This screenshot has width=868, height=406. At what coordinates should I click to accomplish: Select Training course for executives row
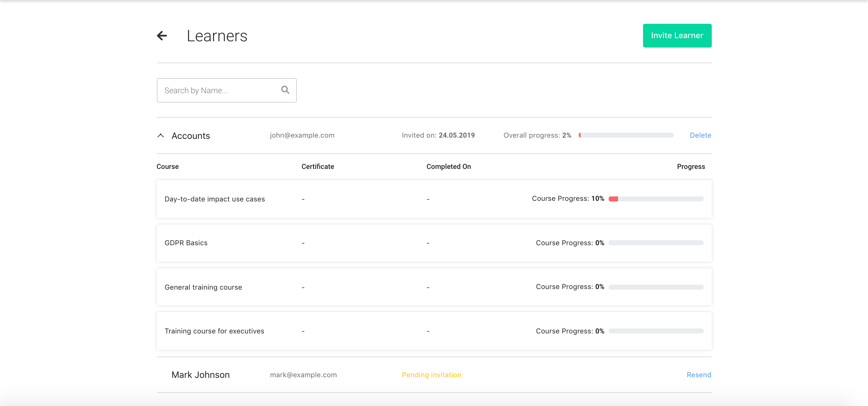click(x=214, y=331)
